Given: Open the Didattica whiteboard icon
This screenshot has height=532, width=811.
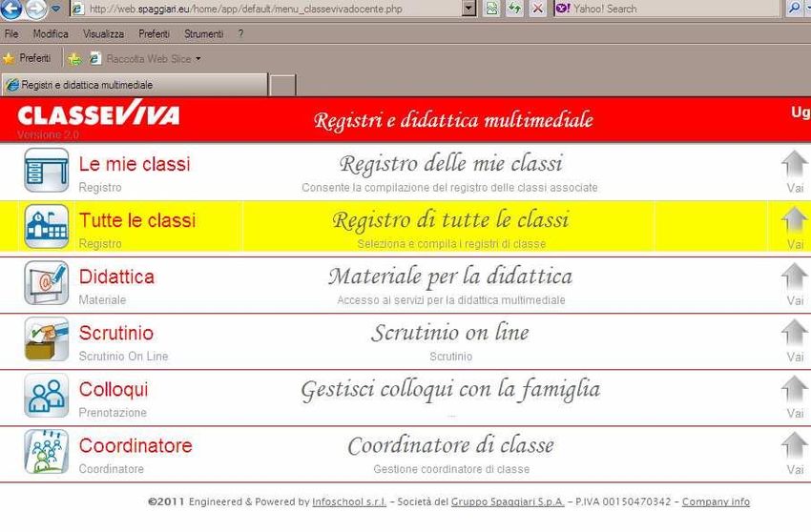Looking at the screenshot, I should 46,283.
